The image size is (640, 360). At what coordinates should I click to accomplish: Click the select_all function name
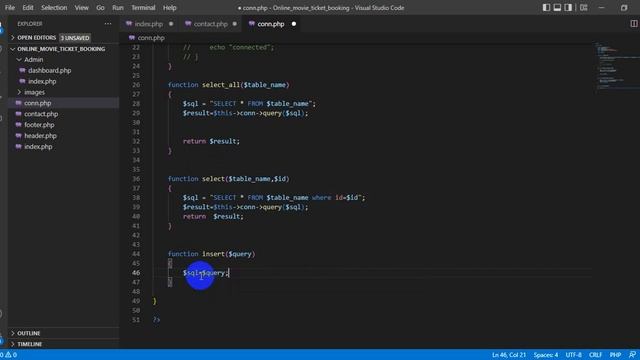pyautogui.click(x=221, y=85)
